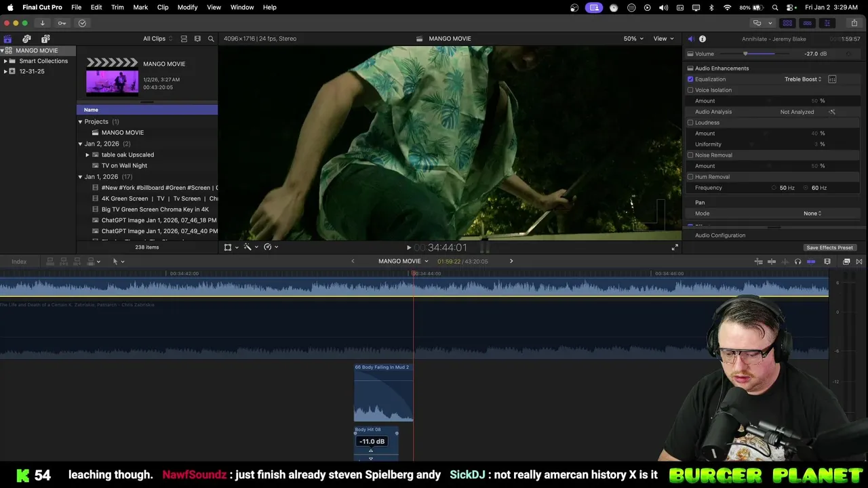
Task: Open the Pan Mode None dropdown
Action: click(x=812, y=213)
